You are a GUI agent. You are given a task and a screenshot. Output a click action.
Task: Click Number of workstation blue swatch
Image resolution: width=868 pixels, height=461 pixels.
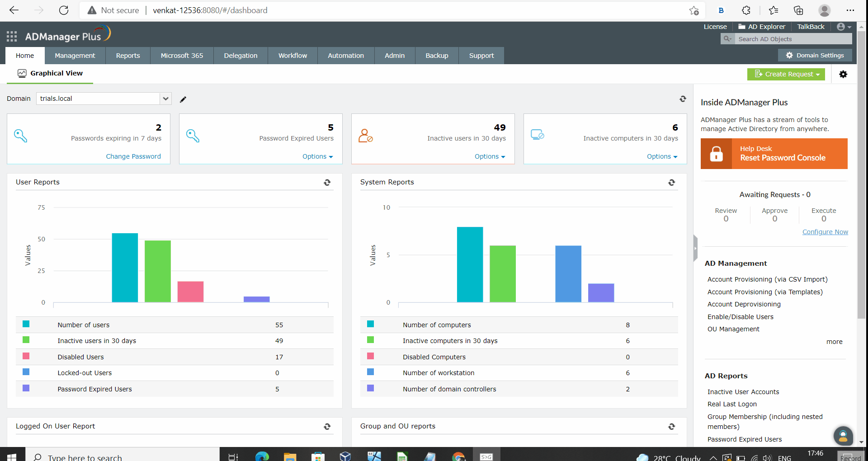click(370, 372)
